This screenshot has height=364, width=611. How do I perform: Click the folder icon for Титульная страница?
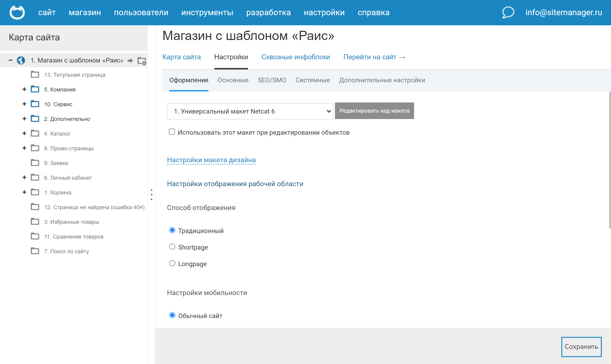coord(35,74)
